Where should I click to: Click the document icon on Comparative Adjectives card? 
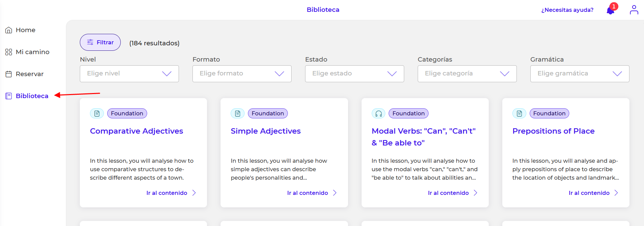(x=97, y=113)
